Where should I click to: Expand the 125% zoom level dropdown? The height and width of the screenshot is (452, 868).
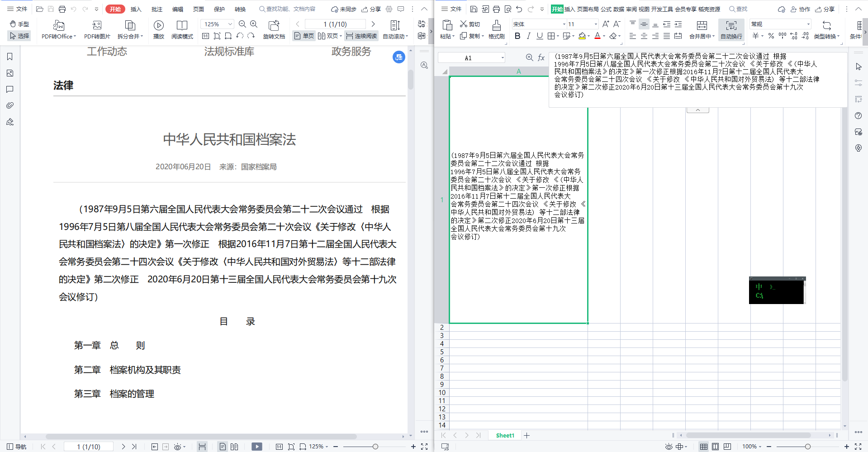[x=230, y=24]
